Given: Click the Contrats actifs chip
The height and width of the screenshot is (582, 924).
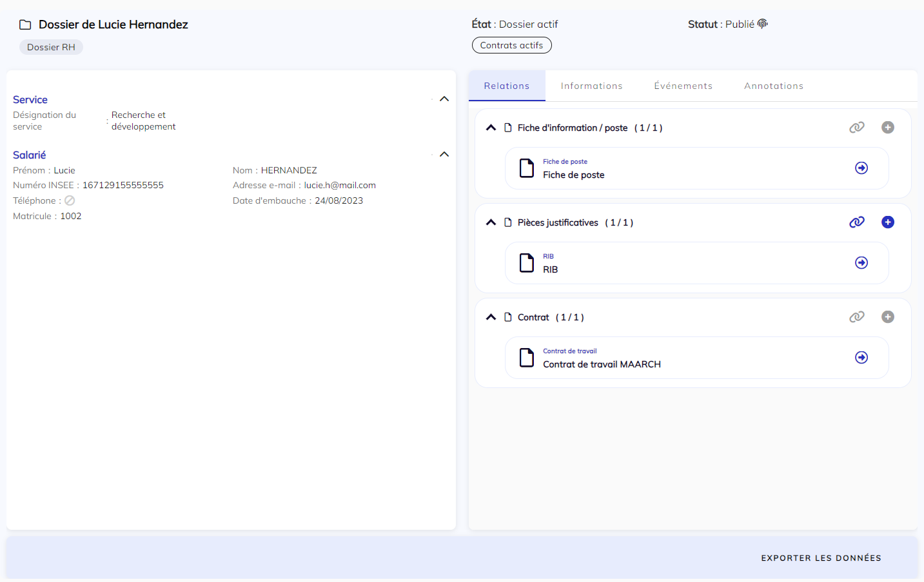Looking at the screenshot, I should [x=512, y=45].
